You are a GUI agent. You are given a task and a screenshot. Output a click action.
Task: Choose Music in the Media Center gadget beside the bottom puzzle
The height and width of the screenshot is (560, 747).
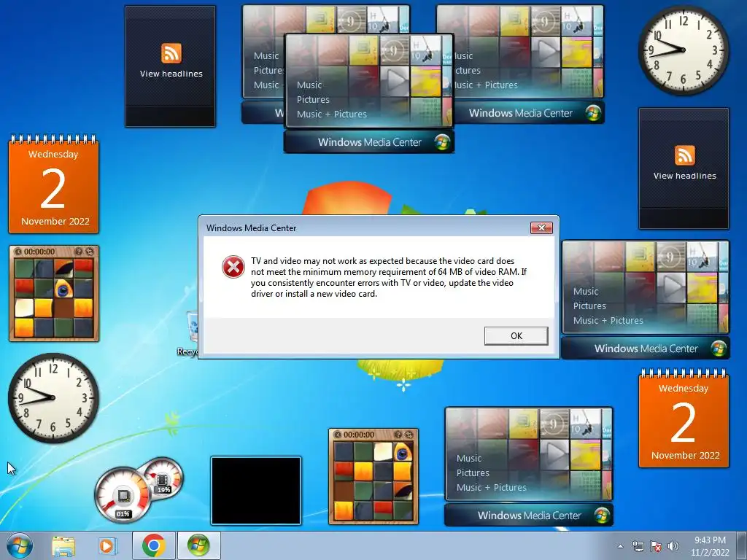tap(469, 459)
